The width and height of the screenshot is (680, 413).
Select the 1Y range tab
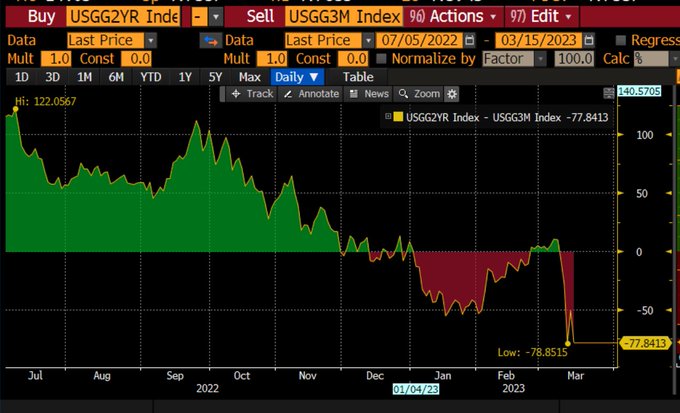[185, 77]
